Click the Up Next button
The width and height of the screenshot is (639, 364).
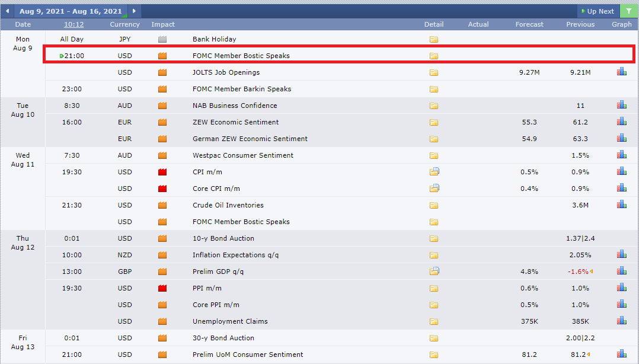pyautogui.click(x=598, y=11)
